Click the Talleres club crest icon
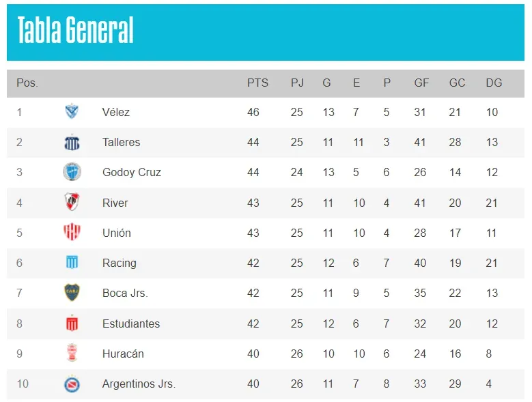The image size is (532, 402). click(x=72, y=142)
